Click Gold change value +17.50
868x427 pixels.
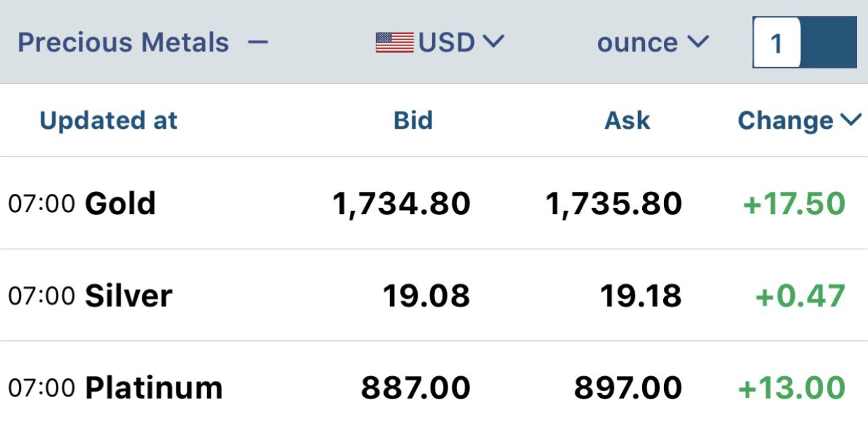794,204
